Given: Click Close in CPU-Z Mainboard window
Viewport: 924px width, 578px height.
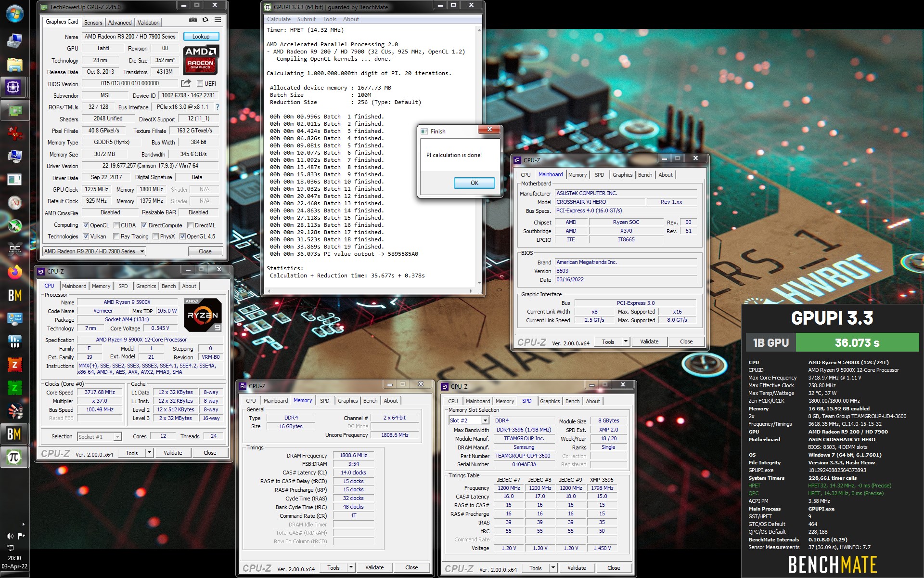Looking at the screenshot, I should pos(686,342).
